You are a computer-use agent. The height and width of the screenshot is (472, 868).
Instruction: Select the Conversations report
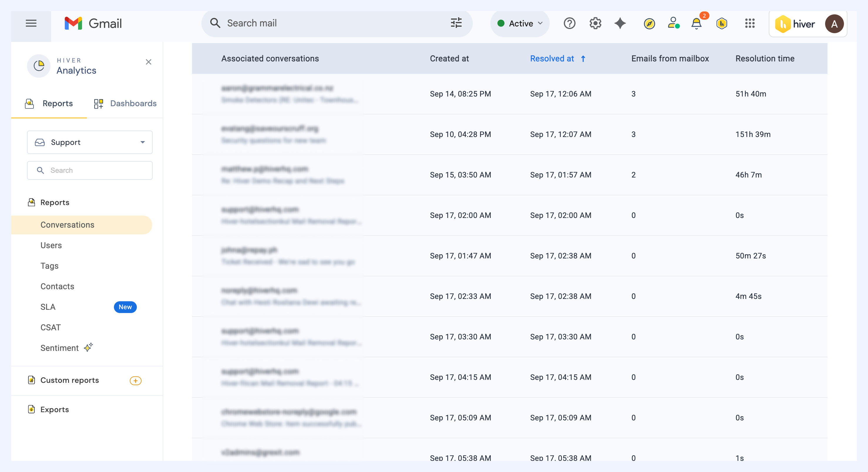82,224
